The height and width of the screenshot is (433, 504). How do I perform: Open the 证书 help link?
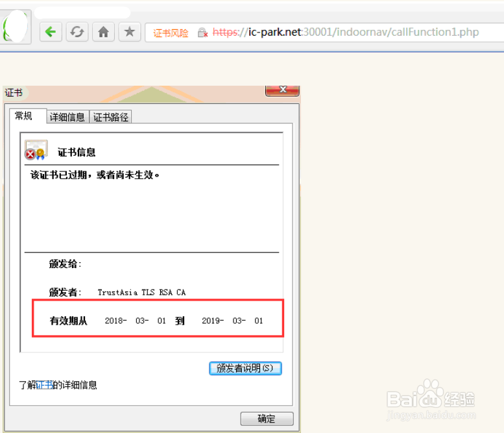[x=45, y=385]
